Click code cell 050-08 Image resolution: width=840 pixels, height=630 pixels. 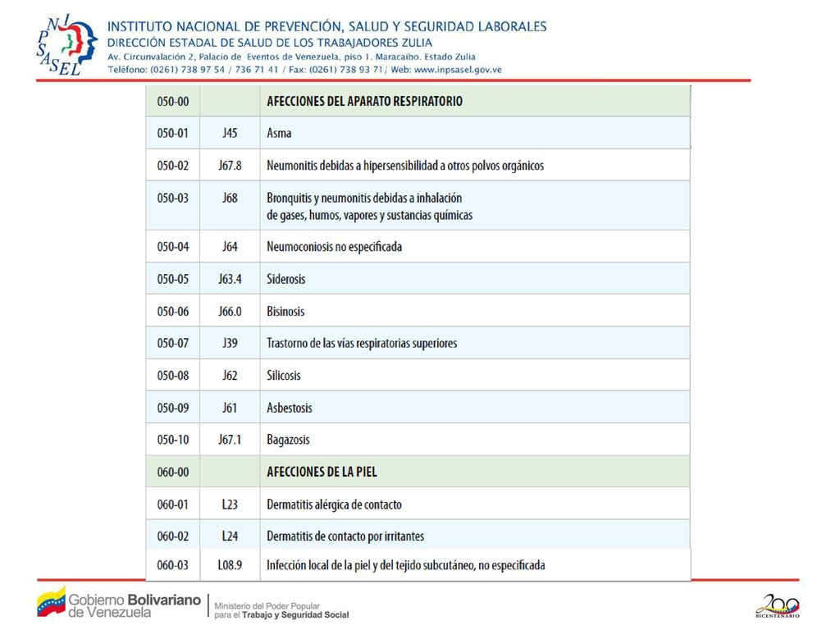[x=172, y=376]
